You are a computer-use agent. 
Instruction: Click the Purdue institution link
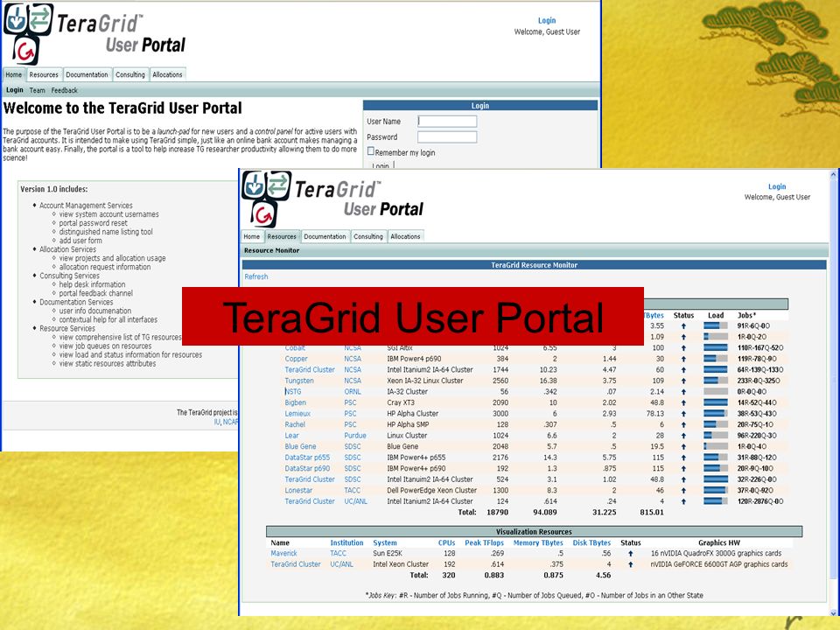(355, 436)
